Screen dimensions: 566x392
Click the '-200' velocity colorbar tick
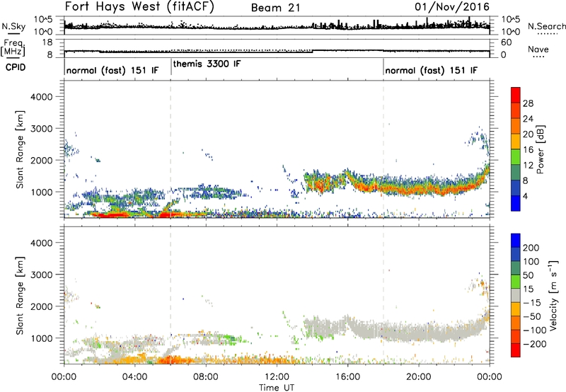(x=534, y=344)
